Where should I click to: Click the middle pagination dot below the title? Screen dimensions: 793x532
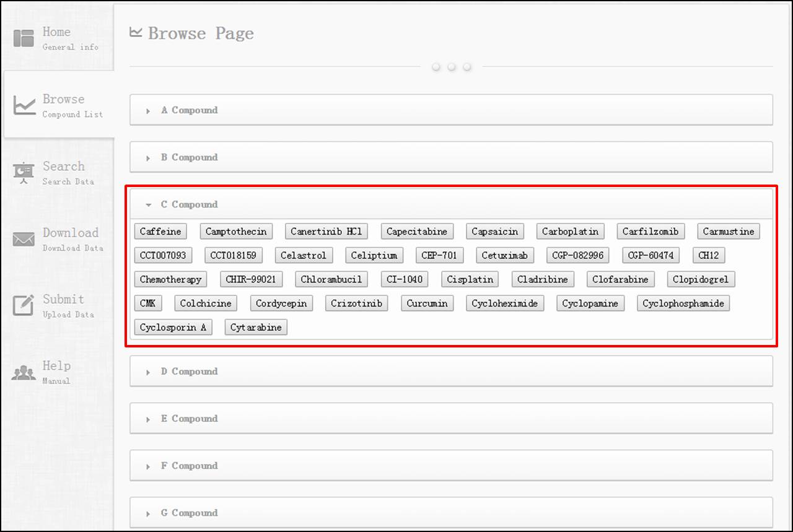(x=452, y=67)
